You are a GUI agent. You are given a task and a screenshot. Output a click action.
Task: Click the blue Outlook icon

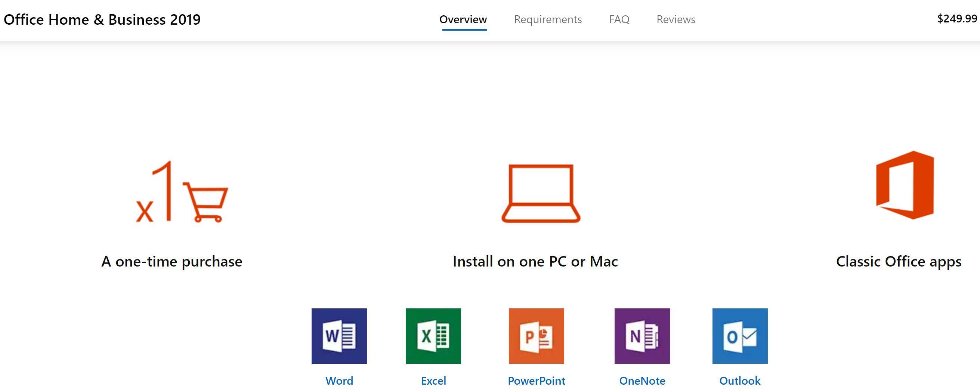click(739, 336)
